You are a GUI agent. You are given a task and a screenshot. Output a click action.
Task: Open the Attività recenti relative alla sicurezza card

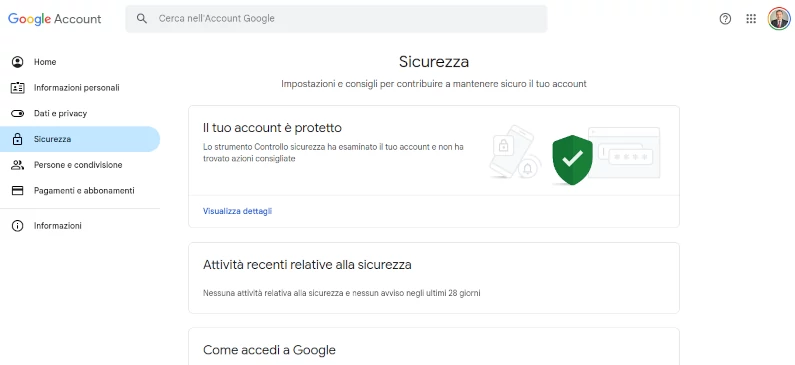click(x=433, y=278)
